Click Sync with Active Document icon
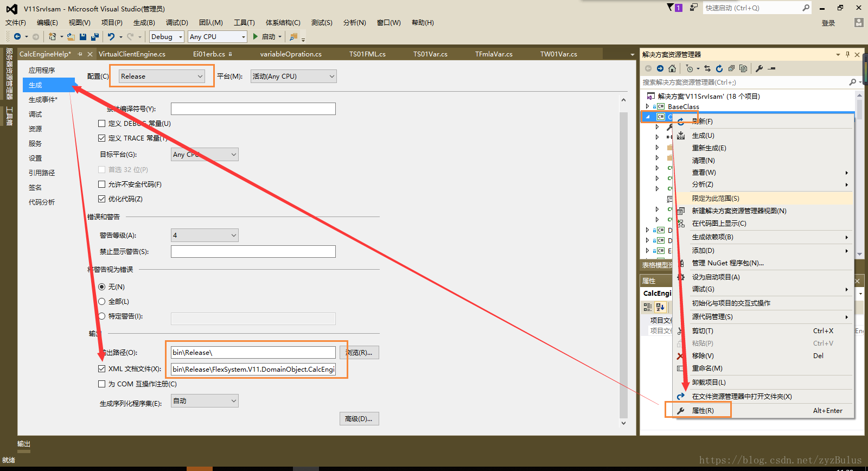The width and height of the screenshot is (868, 471). [x=707, y=68]
